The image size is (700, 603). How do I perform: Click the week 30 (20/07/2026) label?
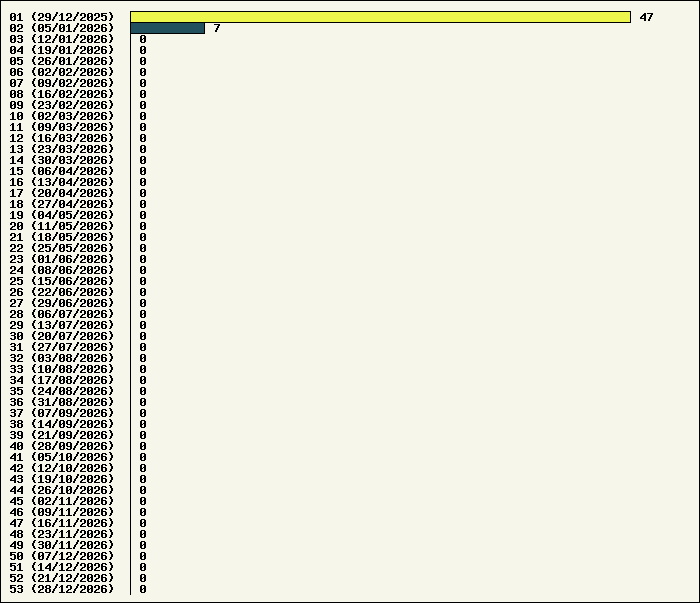click(x=62, y=336)
